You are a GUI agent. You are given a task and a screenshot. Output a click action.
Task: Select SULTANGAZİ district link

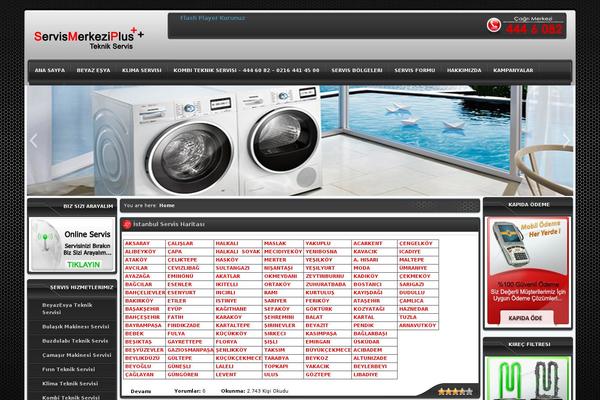(x=232, y=268)
